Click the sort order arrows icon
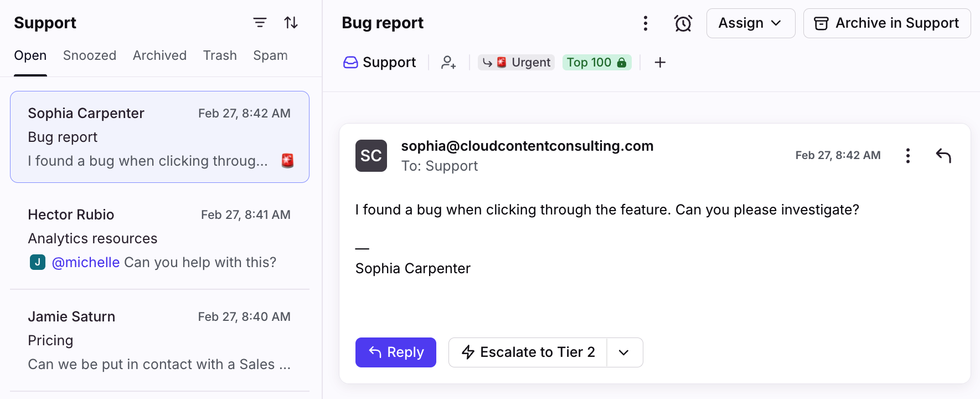 click(291, 23)
